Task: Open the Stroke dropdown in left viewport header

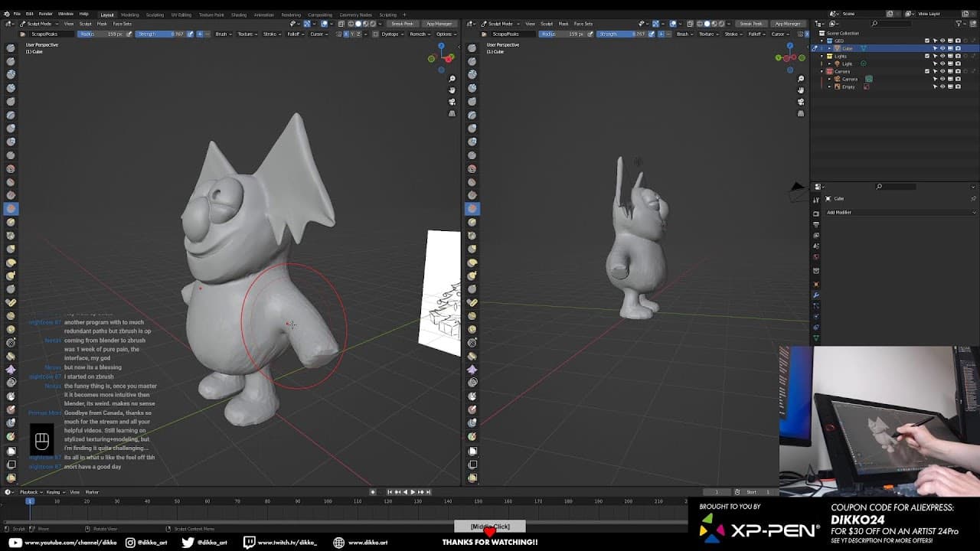Action: tap(272, 34)
